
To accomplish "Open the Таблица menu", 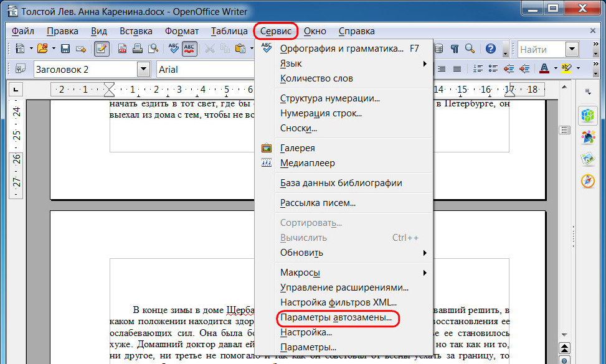I will click(229, 31).
